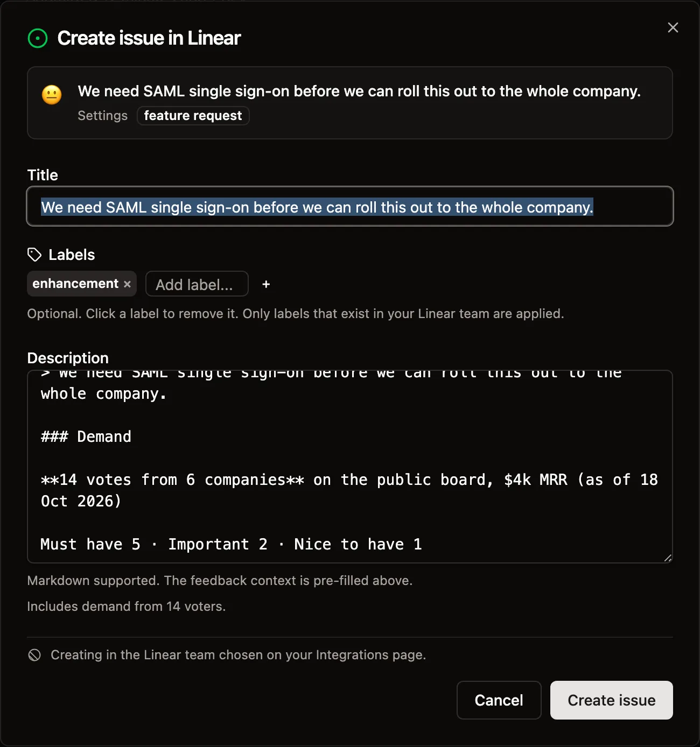Click the plus button to add label

[x=266, y=284]
